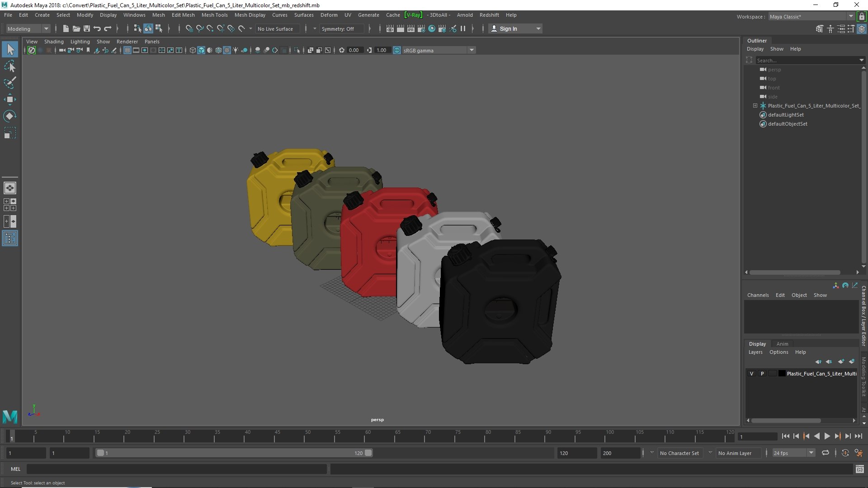This screenshot has height=488, width=868.
Task: Activate the Lasso selection tool
Action: click(x=10, y=66)
